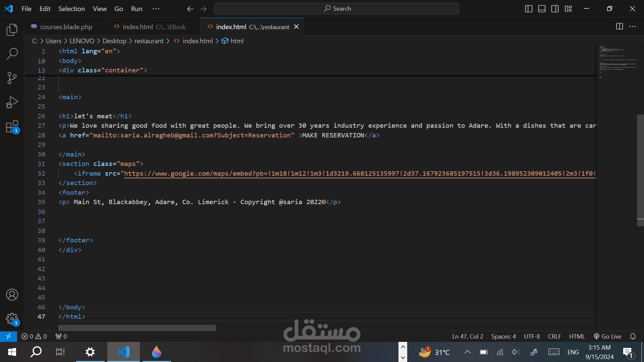Expand the restaurant folder breadcrumb
644x362 pixels.
[149, 41]
